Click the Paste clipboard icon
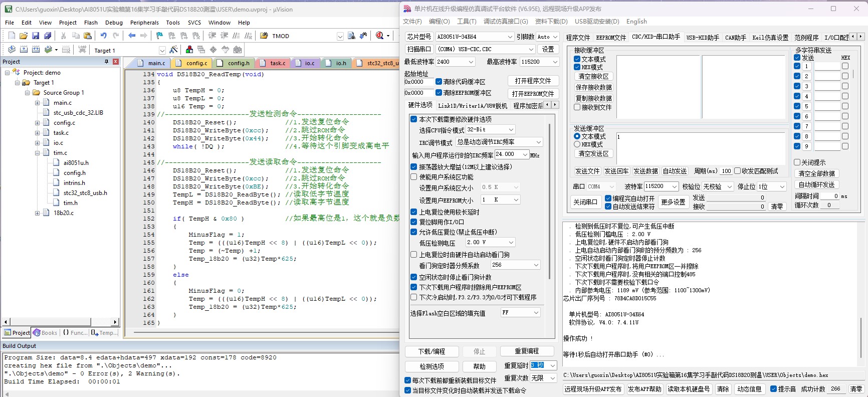The width and height of the screenshot is (868, 397). 88,36
